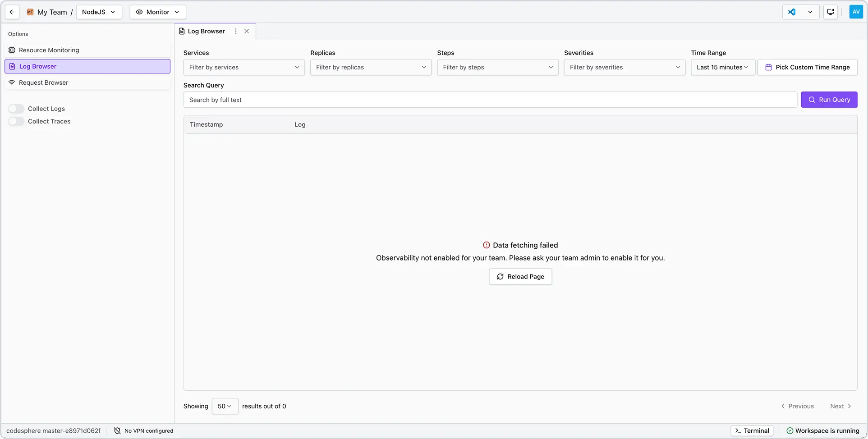868x439 pixels.
Task: Open the Filter by severities dropdown
Action: (x=624, y=67)
